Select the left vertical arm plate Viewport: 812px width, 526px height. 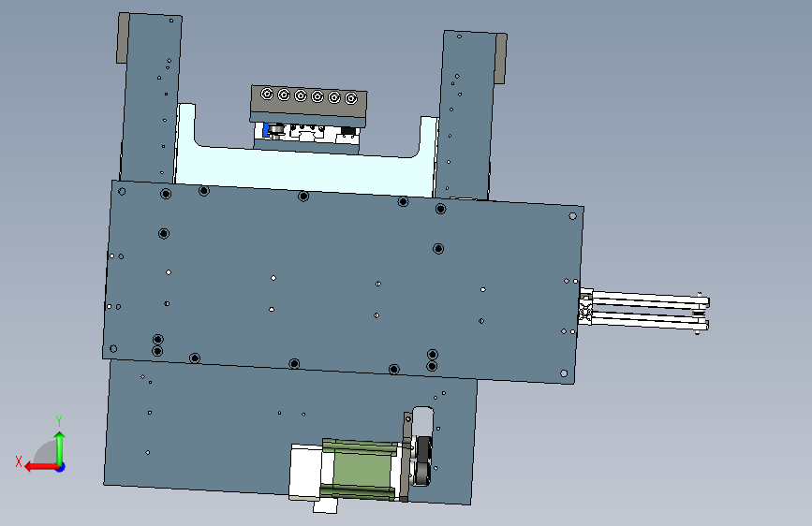point(151,97)
